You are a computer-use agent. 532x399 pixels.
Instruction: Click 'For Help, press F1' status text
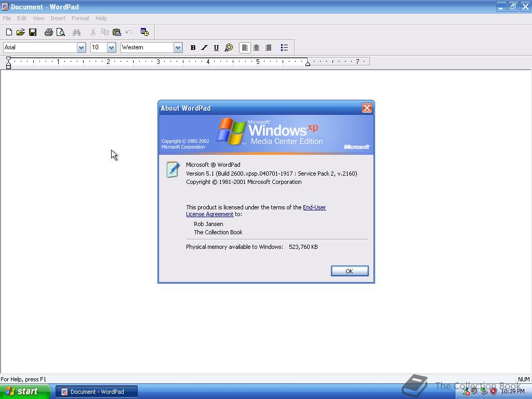[x=23, y=379]
